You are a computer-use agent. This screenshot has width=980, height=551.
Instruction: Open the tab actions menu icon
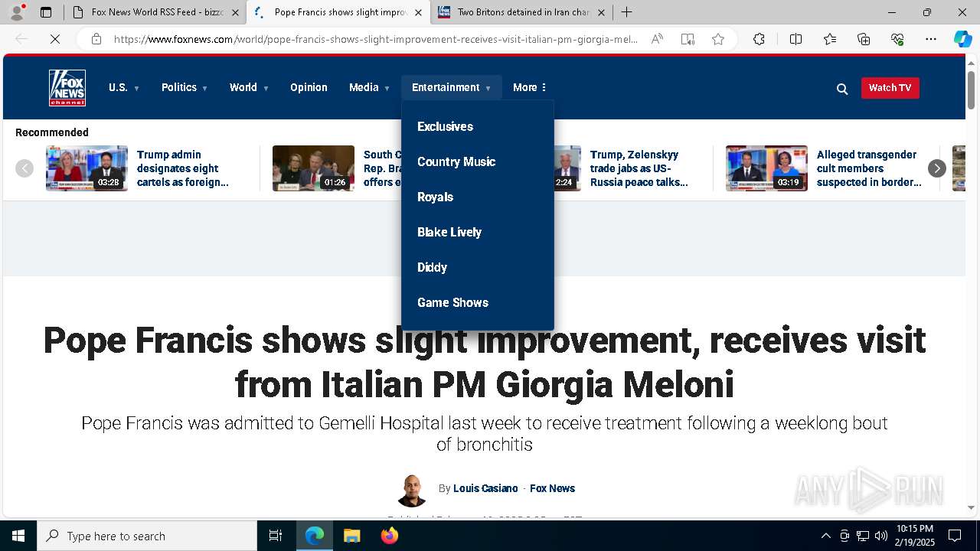(46, 12)
